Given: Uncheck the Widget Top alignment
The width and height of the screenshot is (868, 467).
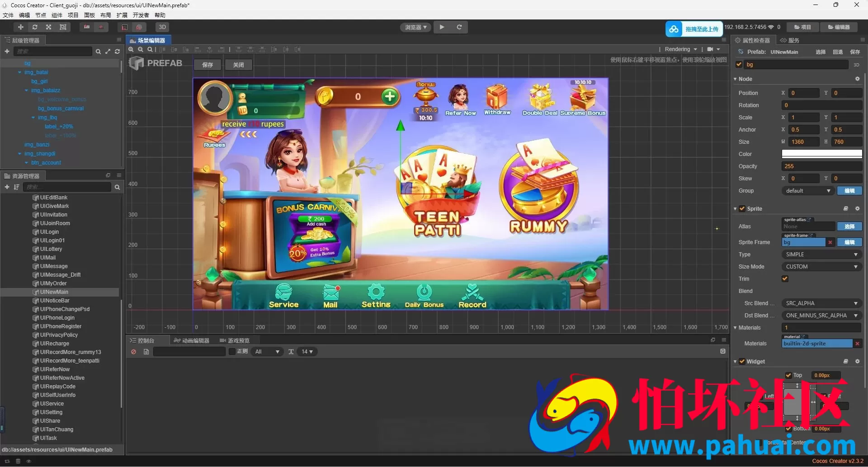Looking at the screenshot, I should coord(788,375).
